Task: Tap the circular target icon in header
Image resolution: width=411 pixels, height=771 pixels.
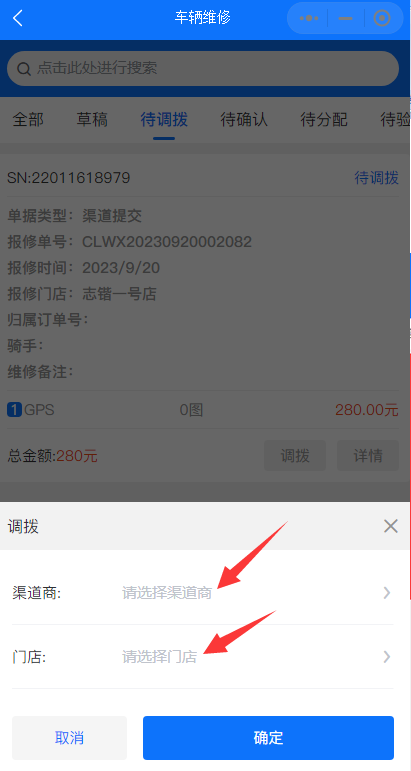Action: (x=382, y=18)
